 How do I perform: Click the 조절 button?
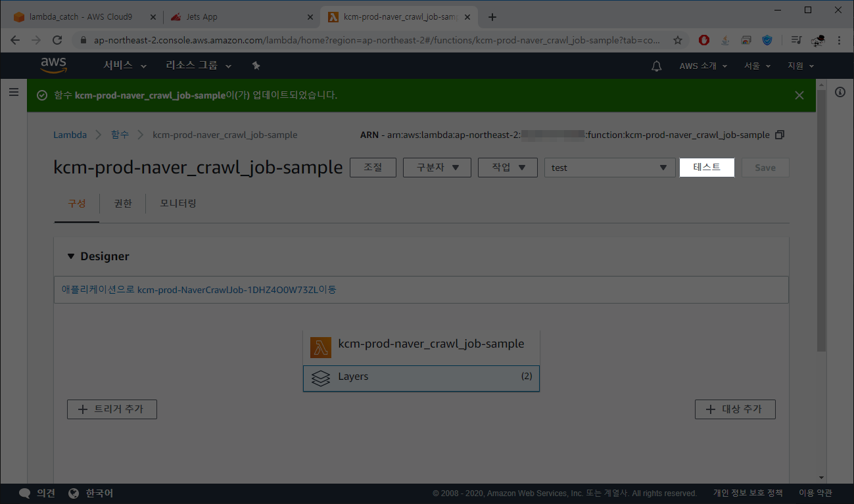(x=373, y=168)
